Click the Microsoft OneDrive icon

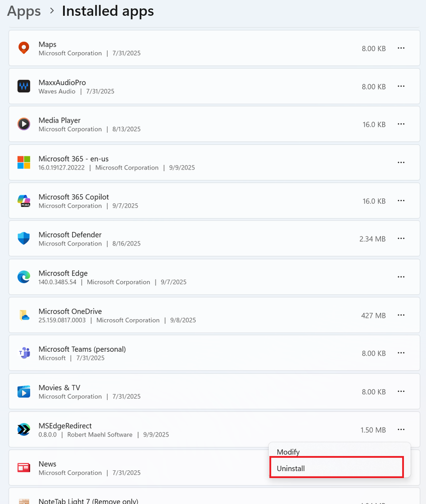coord(24,315)
